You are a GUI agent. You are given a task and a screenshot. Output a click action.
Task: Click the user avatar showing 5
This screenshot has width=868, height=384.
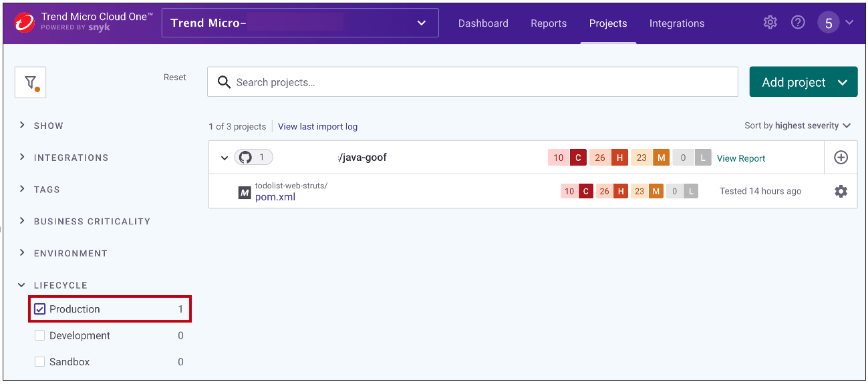(829, 23)
